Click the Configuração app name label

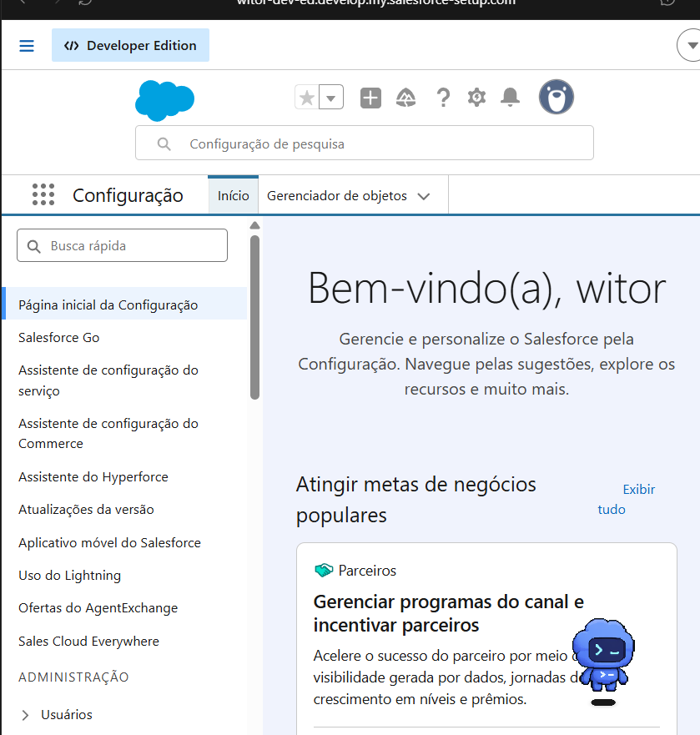click(128, 195)
